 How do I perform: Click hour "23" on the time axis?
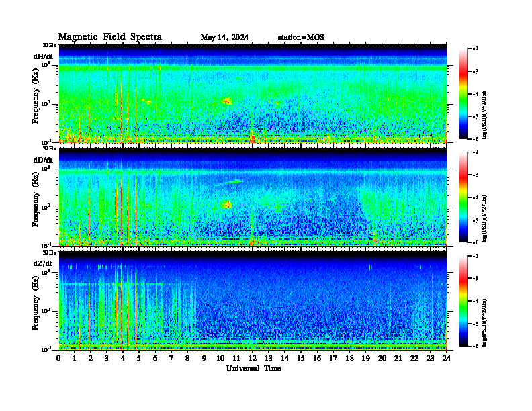431,359
